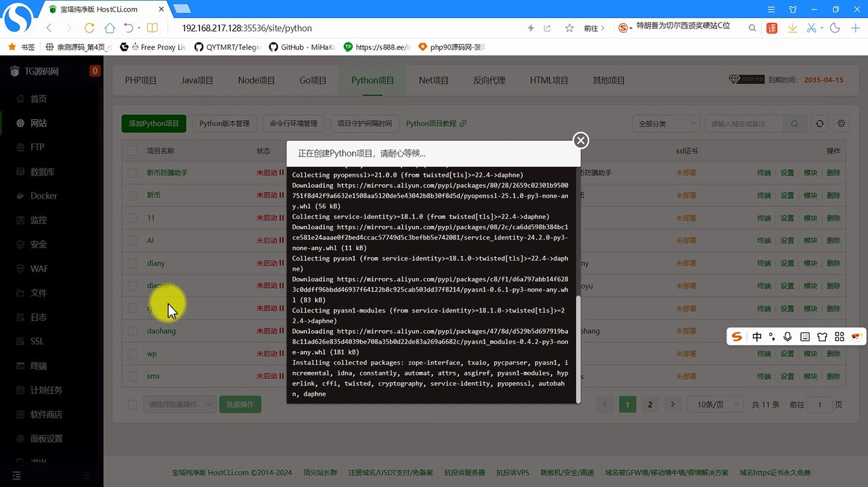The image size is (868, 487).
Task: Check the box for project sms
Action: tap(133, 377)
